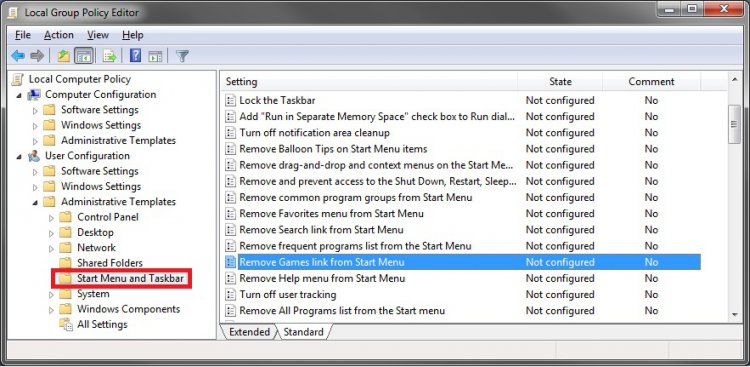Click the Local Computer Policy root icon
750x367 pixels.
(18, 79)
